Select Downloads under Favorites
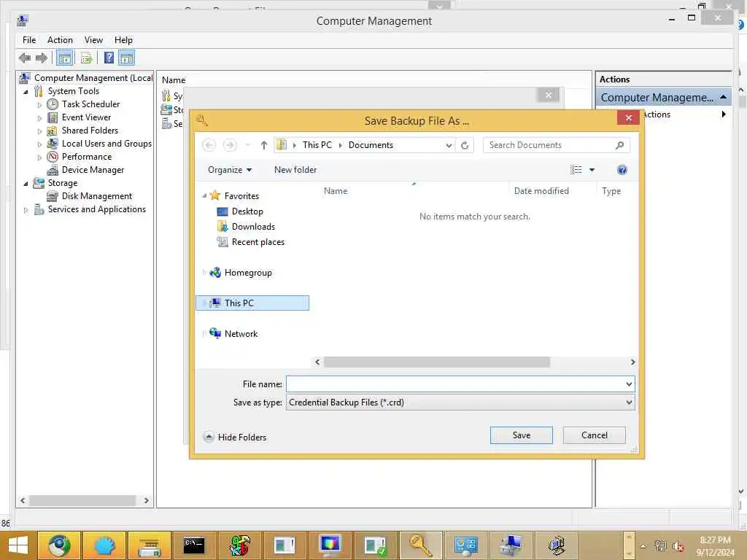This screenshot has width=747, height=560. click(253, 226)
